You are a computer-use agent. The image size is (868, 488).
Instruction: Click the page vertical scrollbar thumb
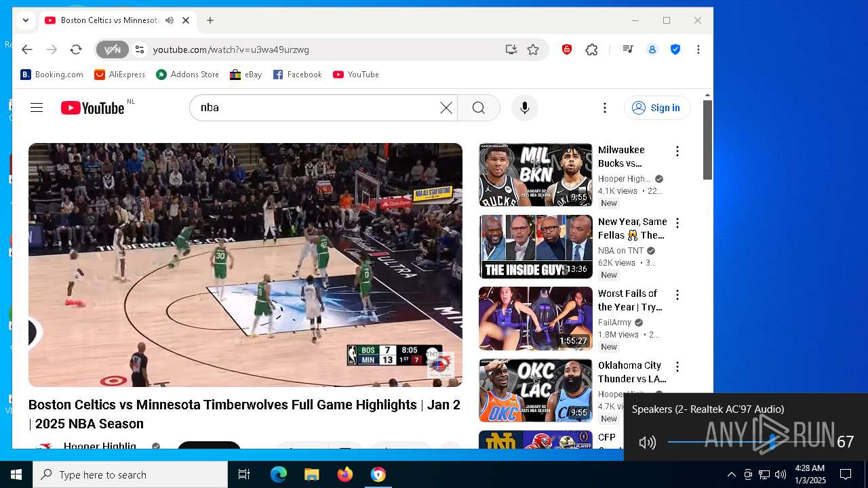click(707, 140)
